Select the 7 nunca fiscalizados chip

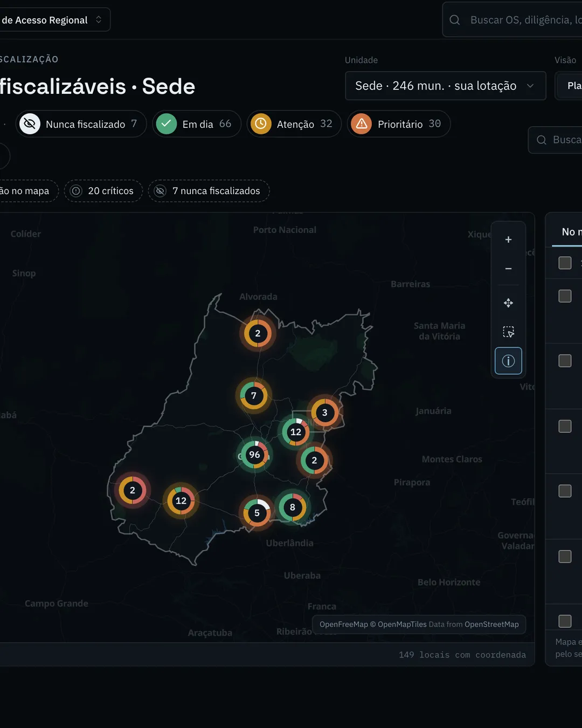[209, 191]
